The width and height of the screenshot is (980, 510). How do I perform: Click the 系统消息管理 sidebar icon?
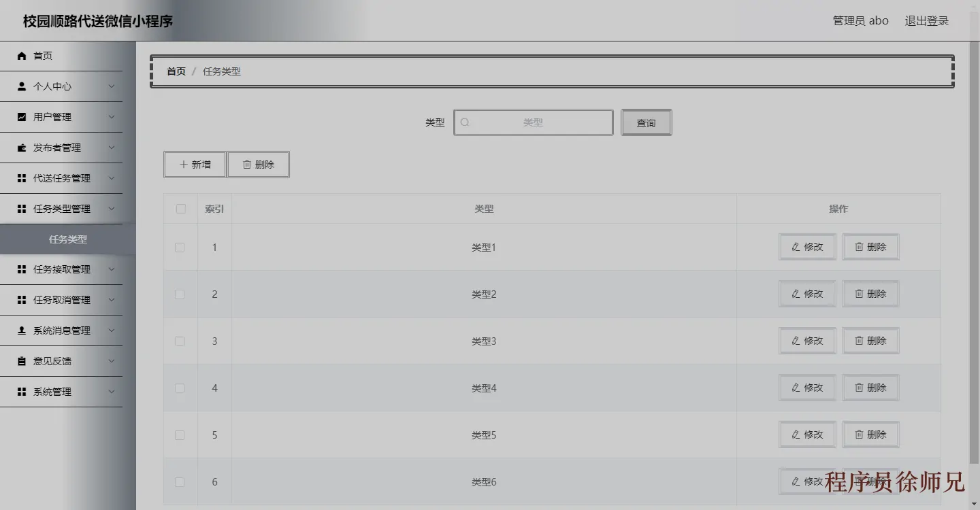point(22,330)
